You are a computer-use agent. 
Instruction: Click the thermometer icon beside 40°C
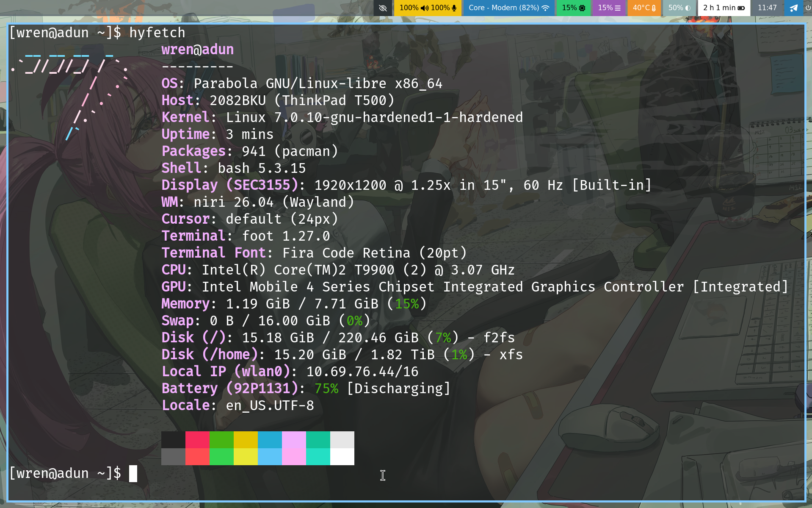pyautogui.click(x=654, y=8)
